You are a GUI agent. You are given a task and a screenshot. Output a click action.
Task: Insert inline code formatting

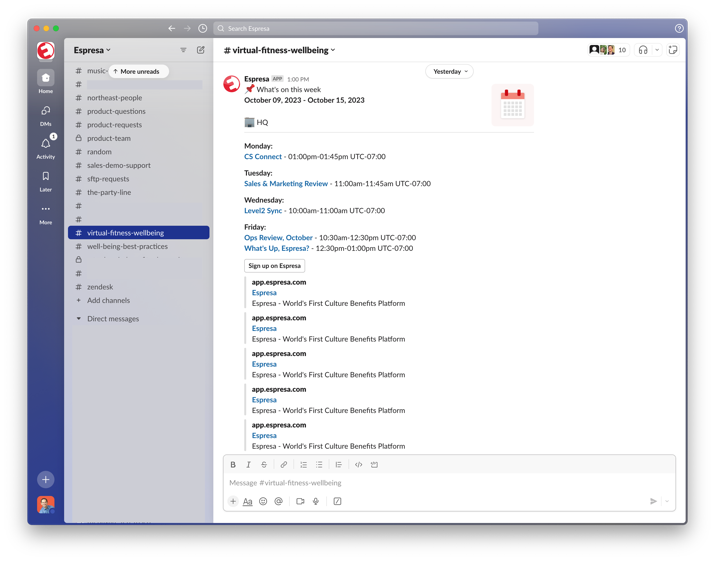[358, 465]
